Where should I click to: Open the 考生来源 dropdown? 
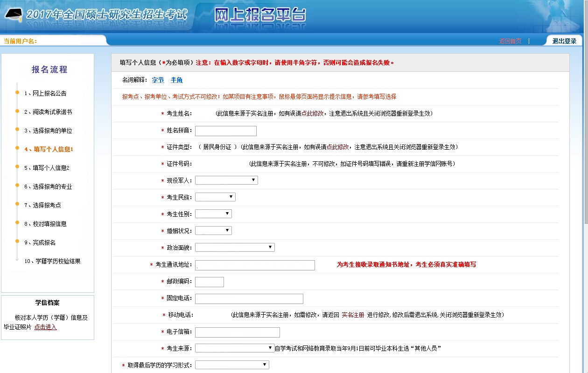(235, 348)
